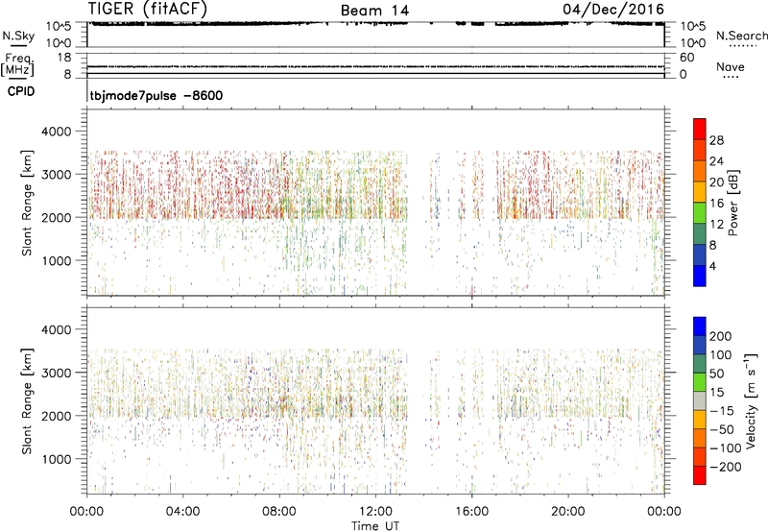Click the date "04/Dec/2016"
The height and width of the screenshot is (532, 768).
613,9
